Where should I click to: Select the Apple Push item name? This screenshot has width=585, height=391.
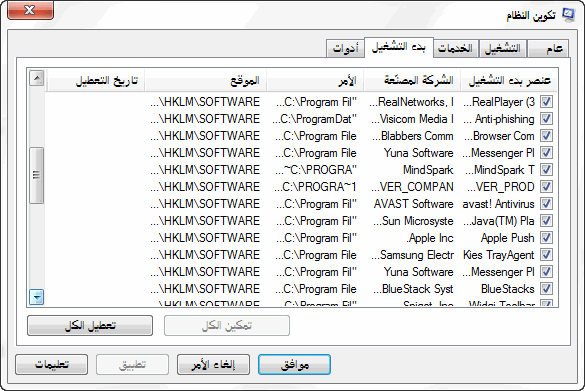pyautogui.click(x=508, y=238)
